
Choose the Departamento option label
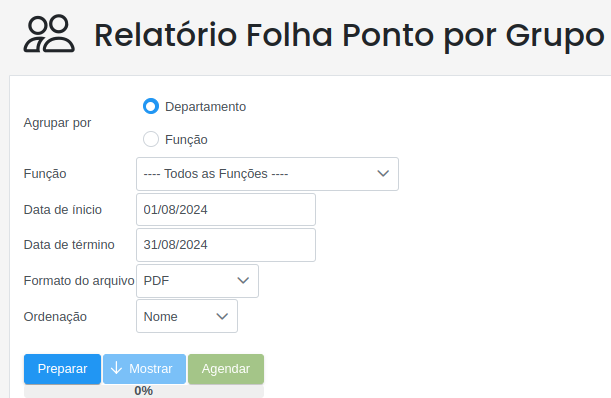coord(205,107)
